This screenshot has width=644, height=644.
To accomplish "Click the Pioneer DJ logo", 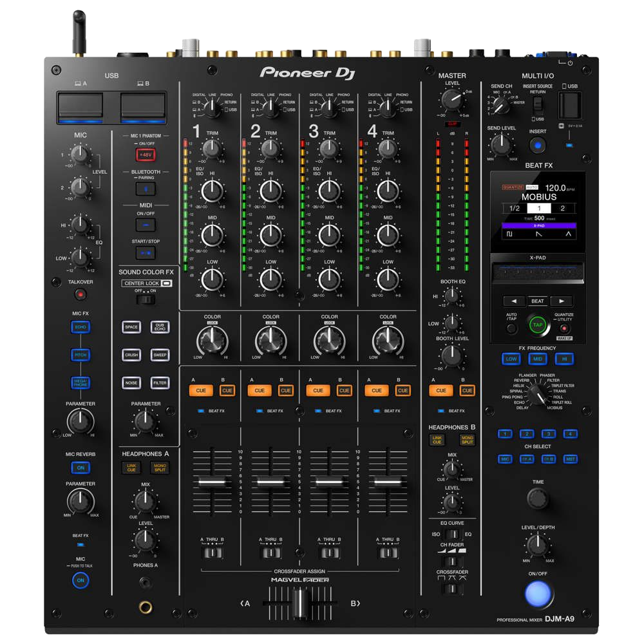I will (x=308, y=73).
